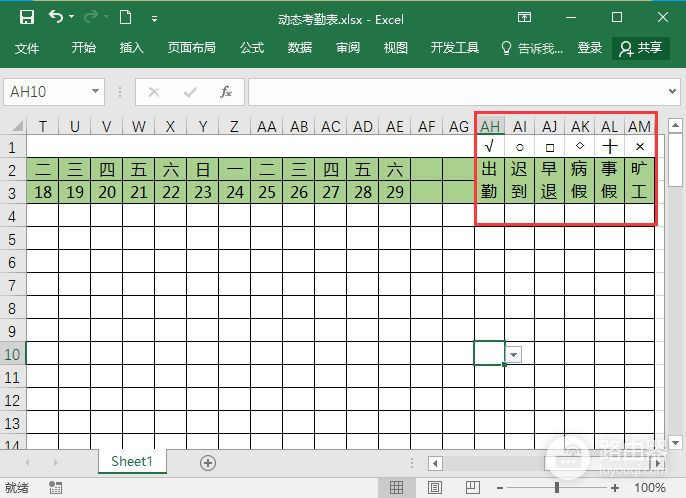The width and height of the screenshot is (686, 498).
Task: Switch to the 开始 ribbon tab
Action: [x=84, y=48]
